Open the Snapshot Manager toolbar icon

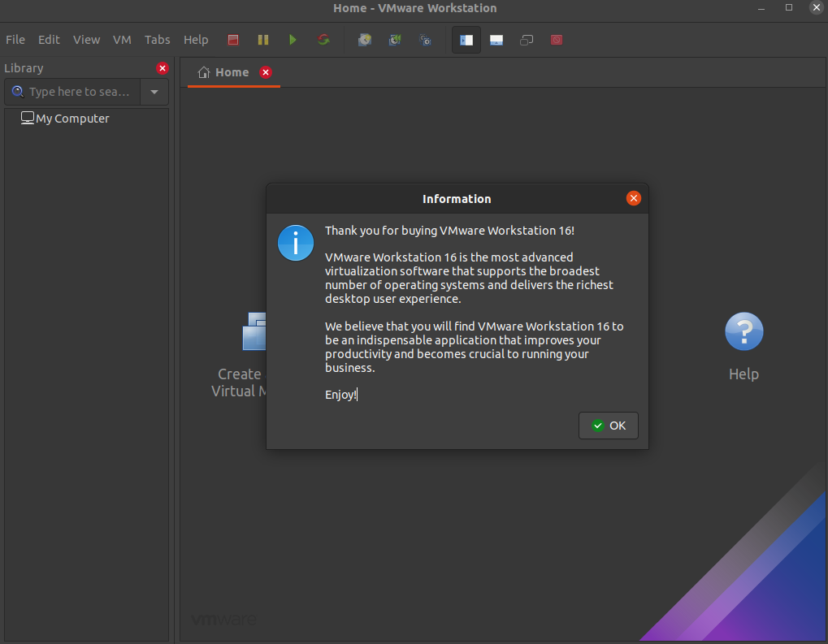click(425, 40)
